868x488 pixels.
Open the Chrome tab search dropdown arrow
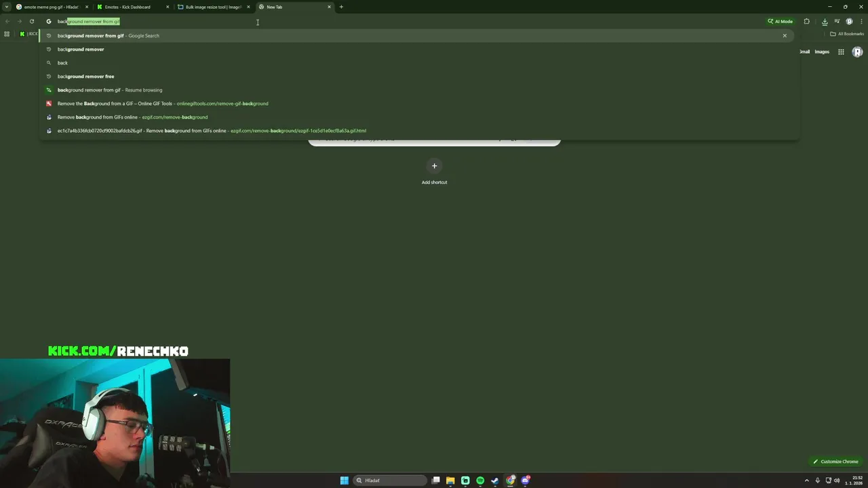7,7
